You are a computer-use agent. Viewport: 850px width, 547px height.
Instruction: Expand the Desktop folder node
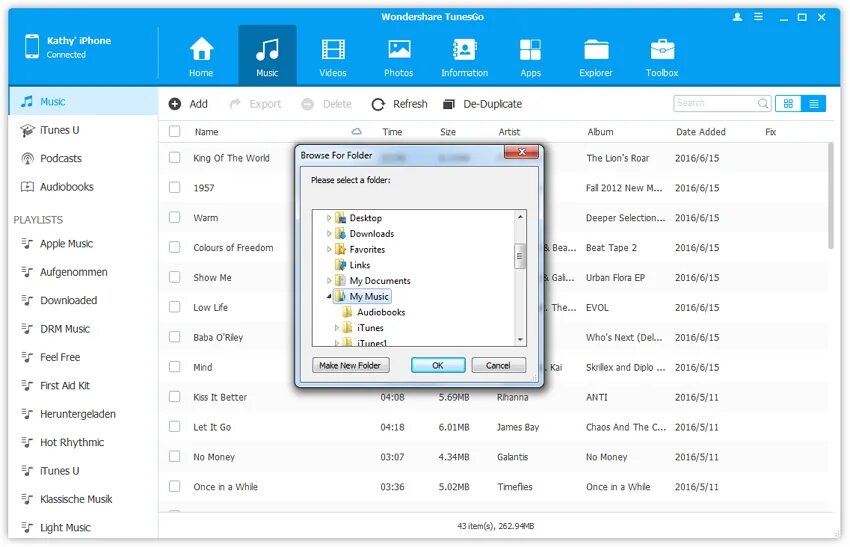click(329, 218)
